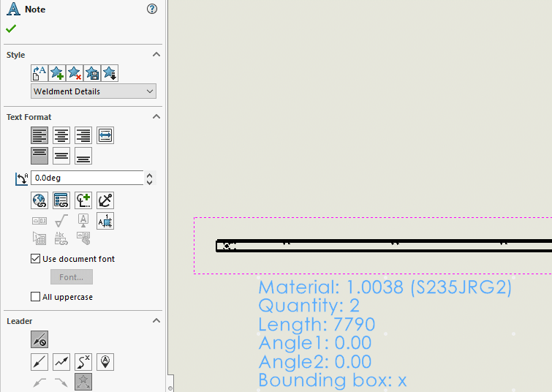This screenshot has width=552, height=392.
Task: Click the Delete Style star icon
Action: click(75, 72)
